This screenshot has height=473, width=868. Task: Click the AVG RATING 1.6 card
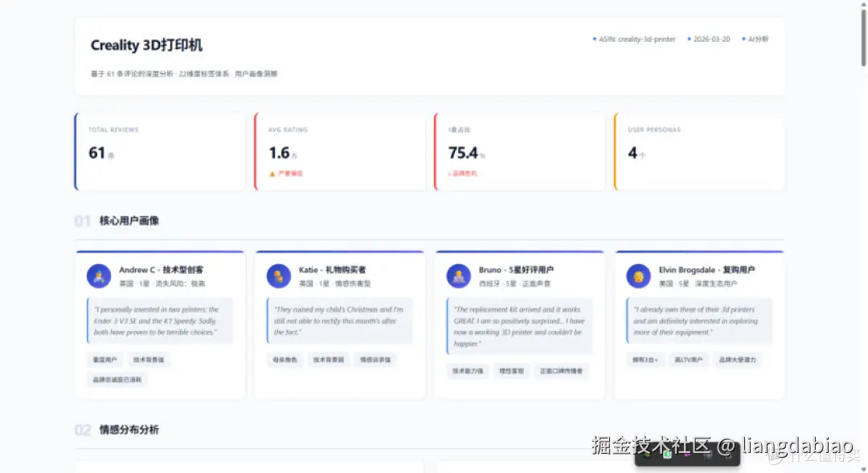(x=339, y=152)
